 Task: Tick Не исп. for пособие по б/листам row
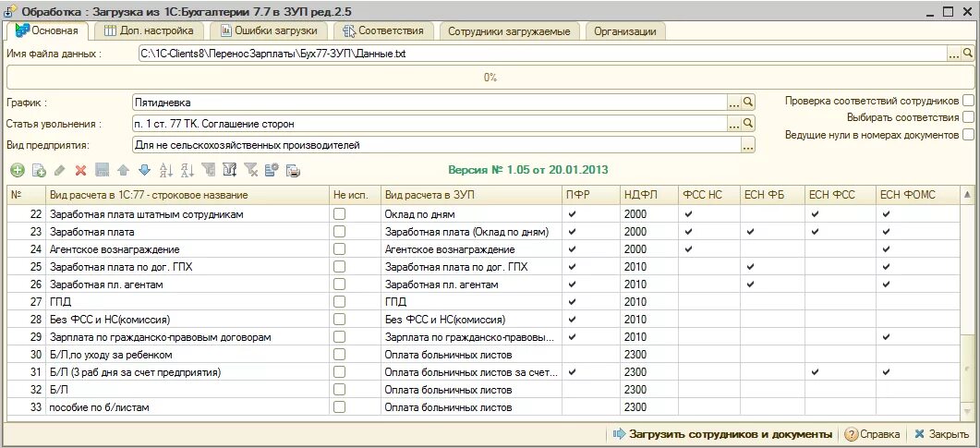coord(339,407)
